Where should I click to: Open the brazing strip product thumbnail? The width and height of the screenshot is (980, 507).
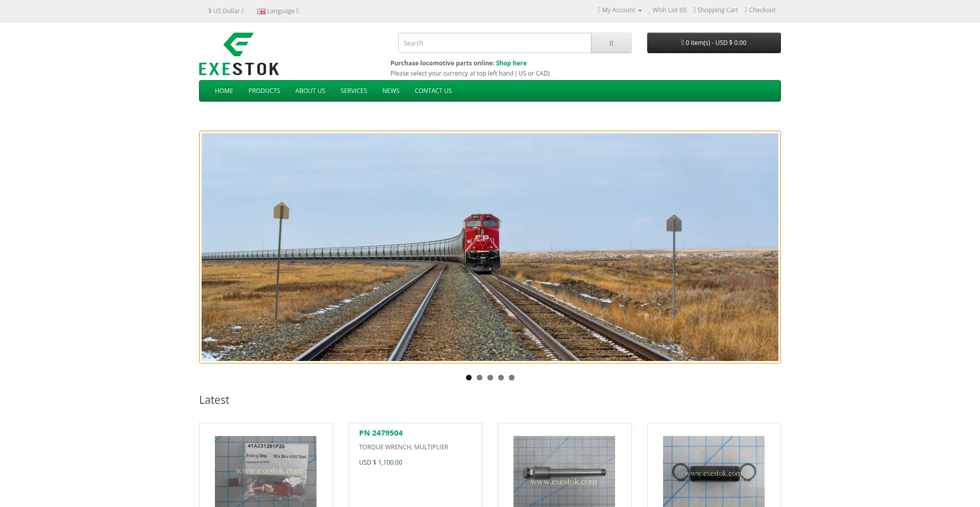pos(265,471)
